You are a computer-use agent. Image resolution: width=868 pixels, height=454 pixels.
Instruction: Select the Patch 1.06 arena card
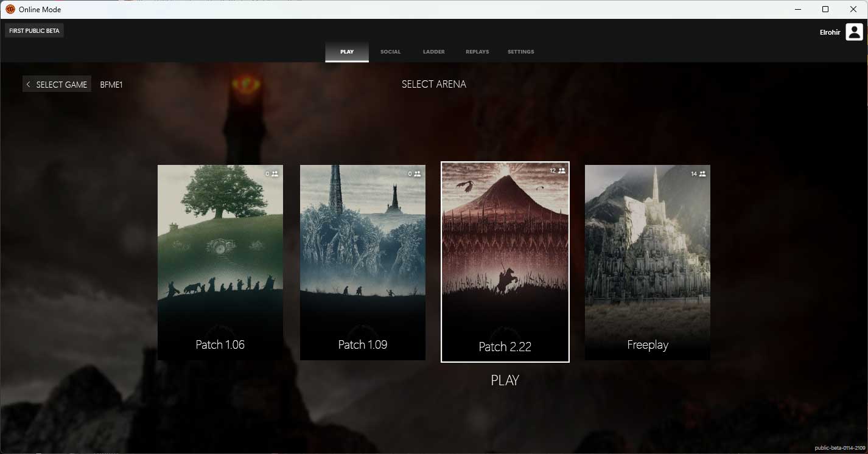tap(220, 262)
